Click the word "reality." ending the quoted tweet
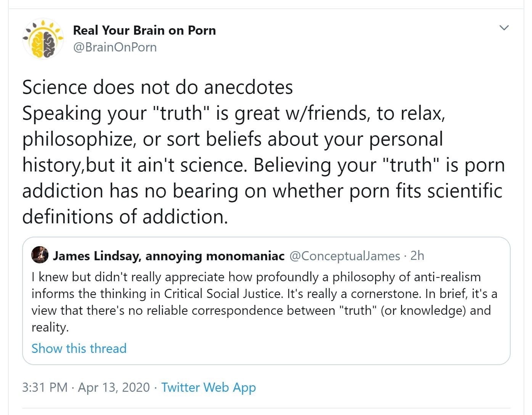532x415 pixels. coord(50,327)
